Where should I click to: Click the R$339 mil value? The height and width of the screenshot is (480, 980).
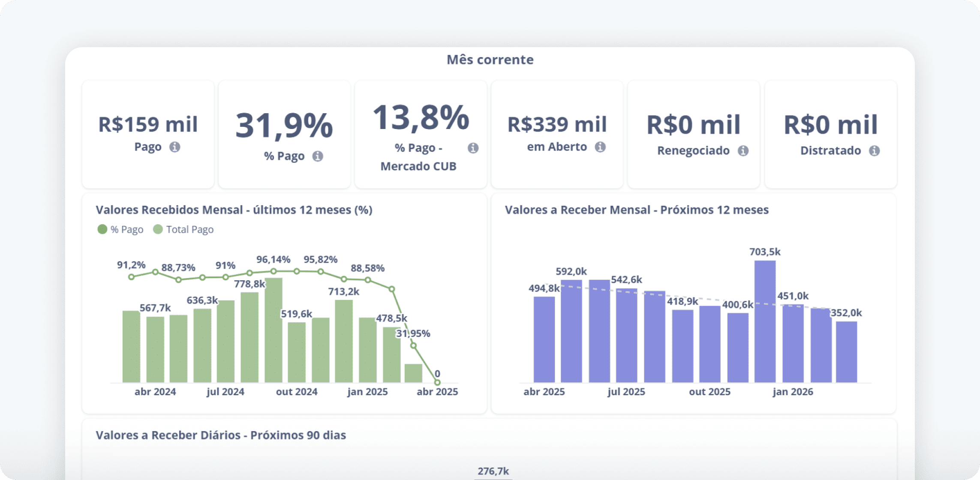tap(557, 124)
